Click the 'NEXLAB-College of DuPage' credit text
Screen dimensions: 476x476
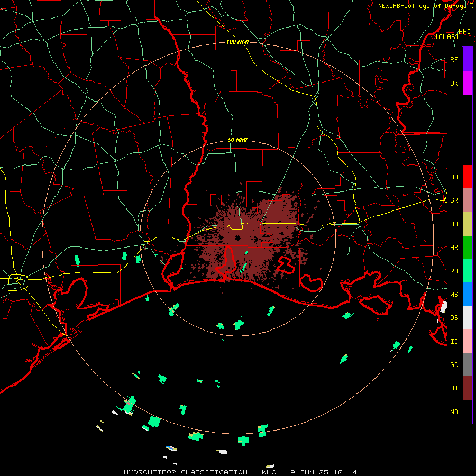422,6
